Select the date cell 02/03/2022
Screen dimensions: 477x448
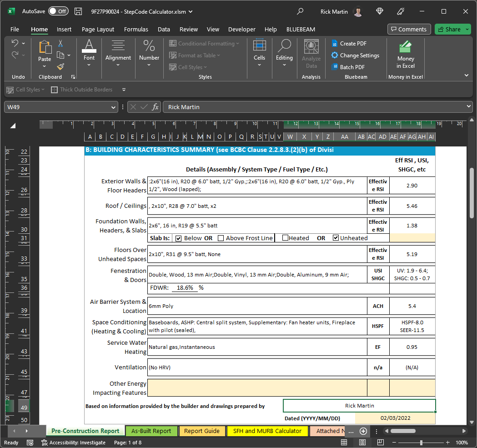point(395,418)
